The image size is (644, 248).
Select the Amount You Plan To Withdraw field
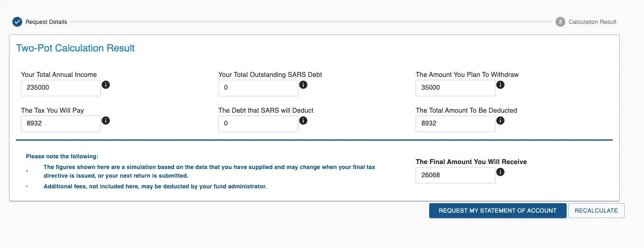click(455, 88)
